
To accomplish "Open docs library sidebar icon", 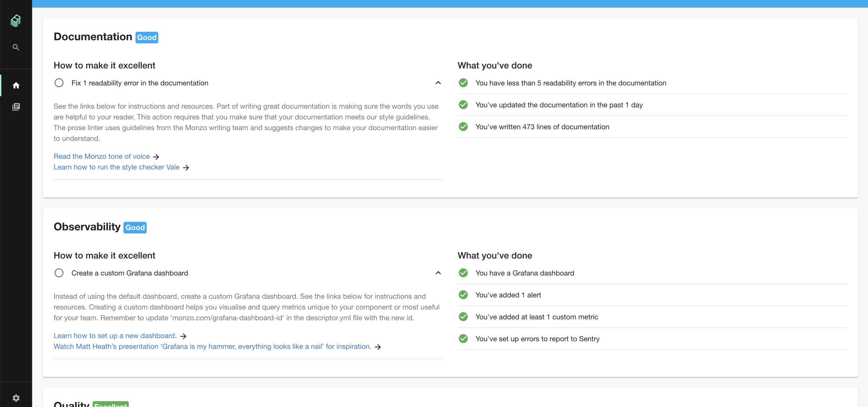I will pyautogui.click(x=16, y=107).
